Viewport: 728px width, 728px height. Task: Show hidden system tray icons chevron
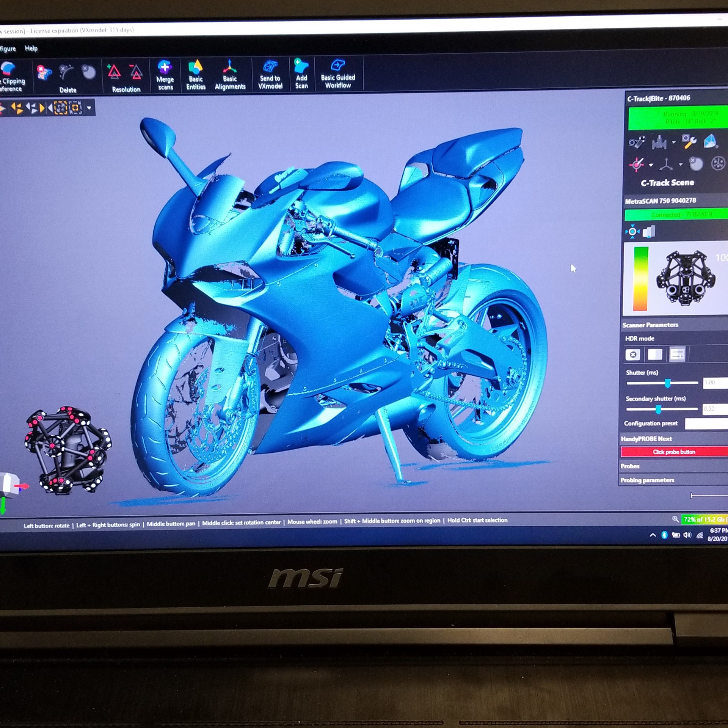pos(653,535)
